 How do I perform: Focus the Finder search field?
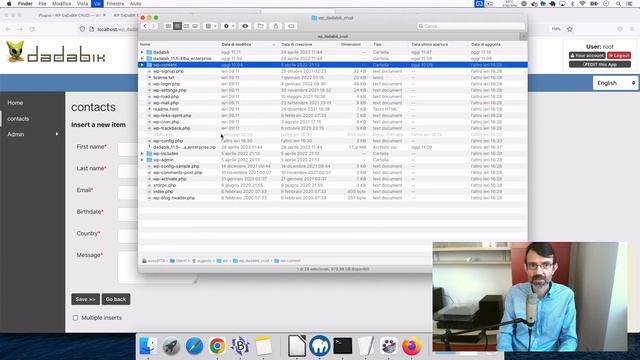(471, 26)
